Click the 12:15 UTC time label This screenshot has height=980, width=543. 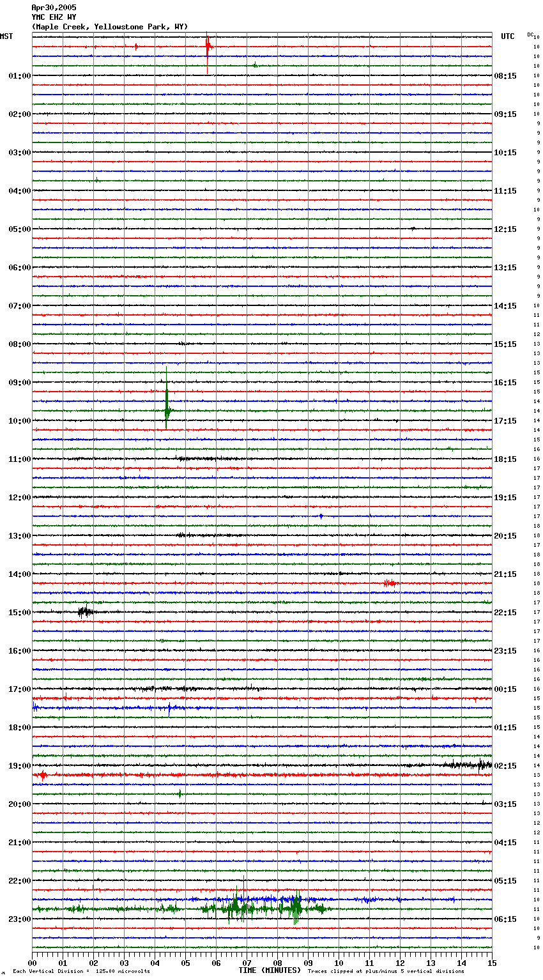pyautogui.click(x=505, y=229)
